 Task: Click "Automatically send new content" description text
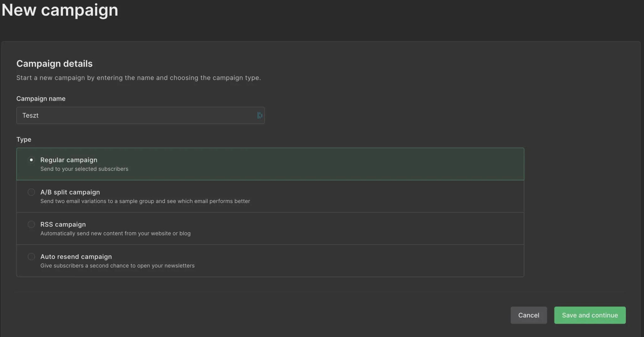(115, 234)
